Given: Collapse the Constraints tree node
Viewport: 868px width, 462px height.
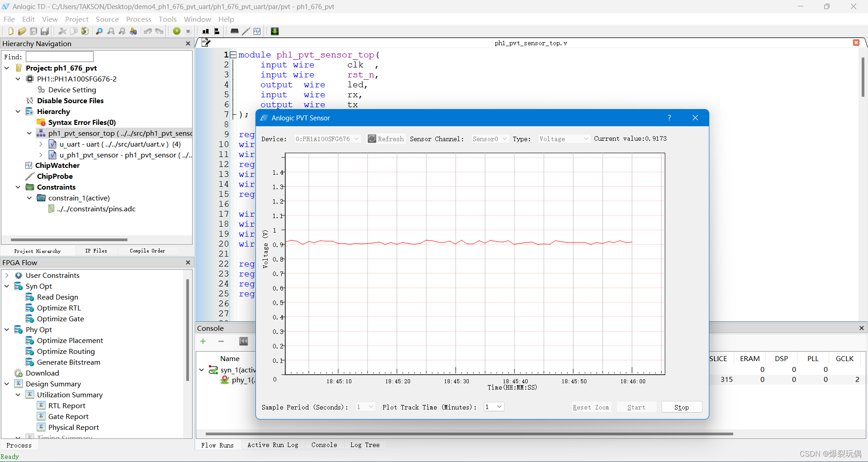Looking at the screenshot, I should (18, 187).
